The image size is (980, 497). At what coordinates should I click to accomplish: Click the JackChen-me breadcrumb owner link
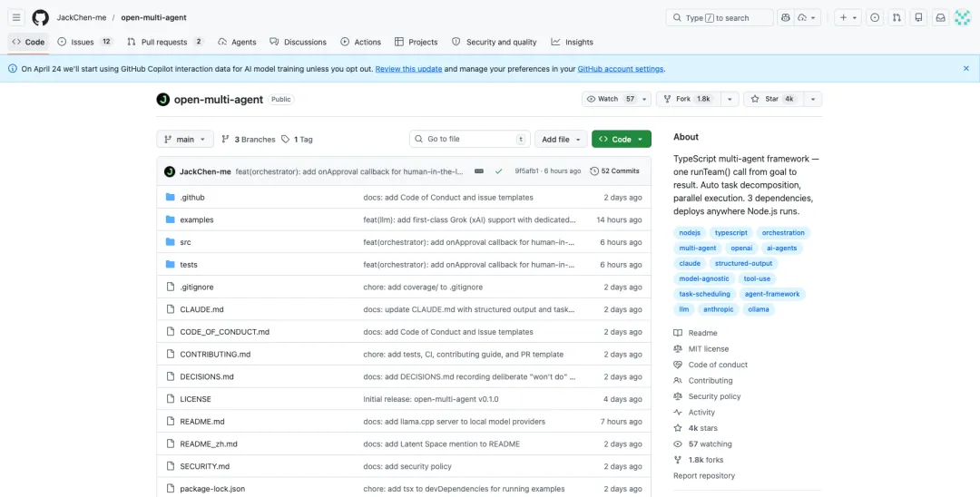click(82, 17)
